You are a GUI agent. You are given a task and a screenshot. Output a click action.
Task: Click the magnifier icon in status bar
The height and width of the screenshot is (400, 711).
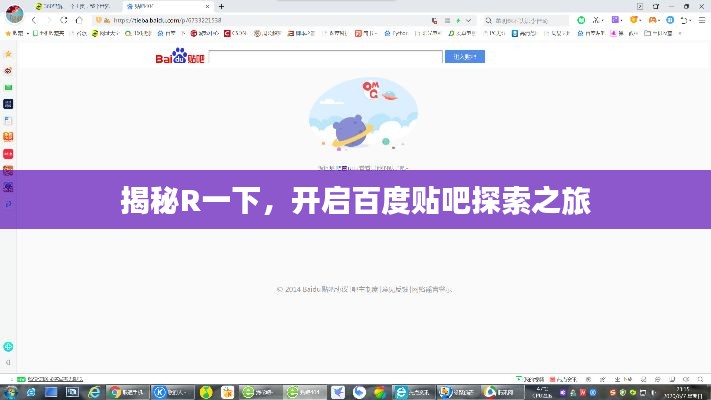[x=701, y=379]
